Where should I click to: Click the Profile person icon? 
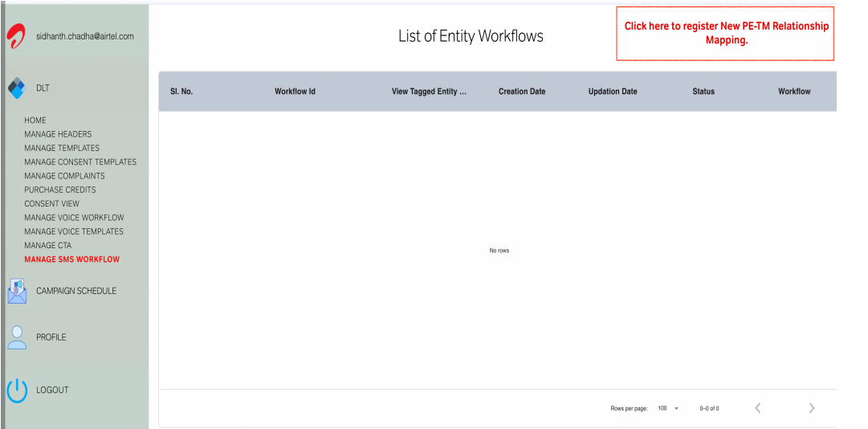coord(17,337)
